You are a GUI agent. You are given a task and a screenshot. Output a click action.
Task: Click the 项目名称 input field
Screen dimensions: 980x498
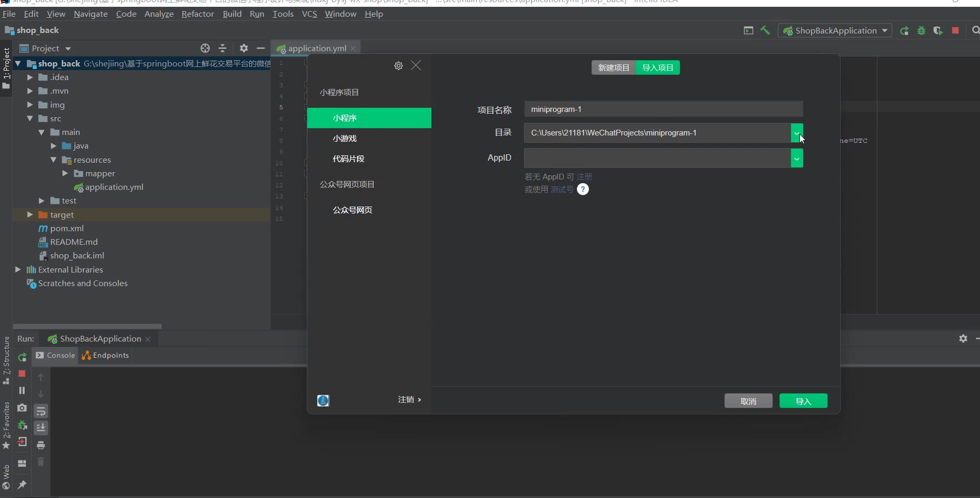(x=663, y=109)
